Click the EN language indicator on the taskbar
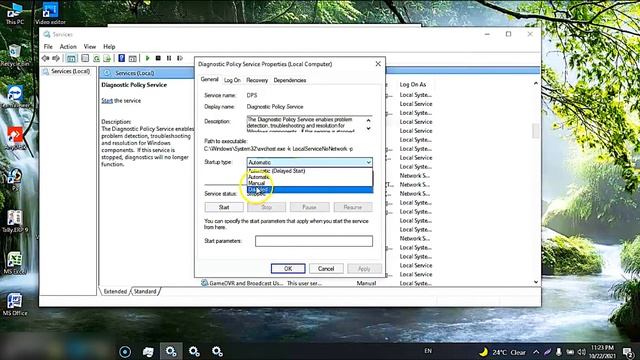 pyautogui.click(x=428, y=351)
